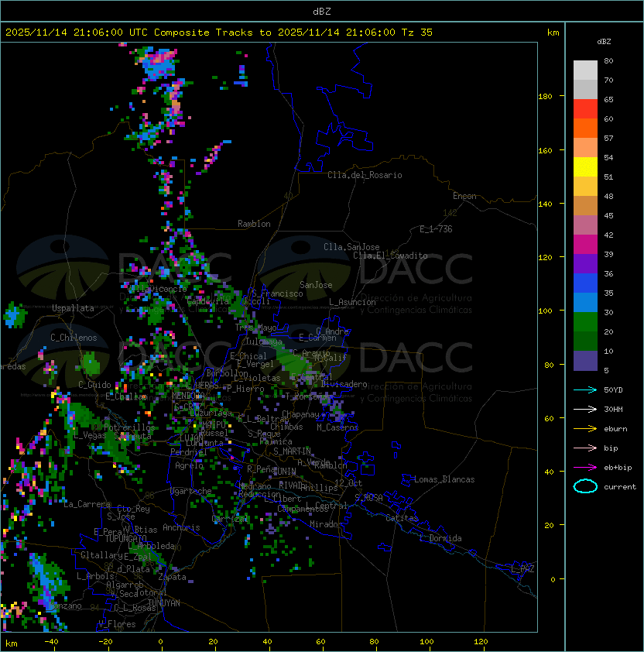Pick the red 65 dBZ legend swatch

[585, 108]
